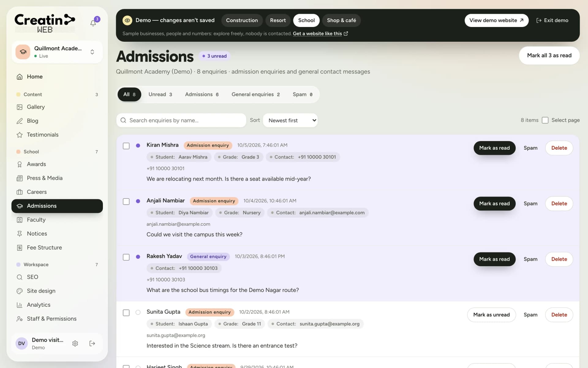Check the Sunita Gupta enquiry checkbox
This screenshot has width=588, height=368.
126,313
